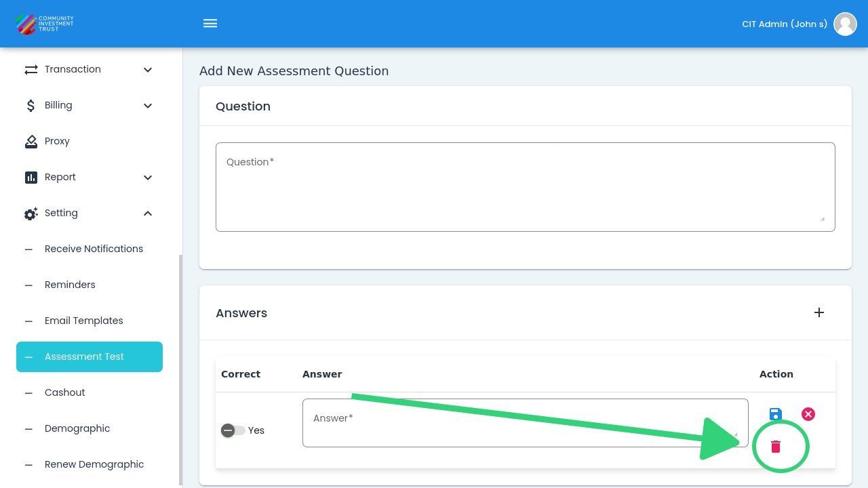This screenshot has height=488, width=868.
Task: Open Email Templates page
Action: 84,321
